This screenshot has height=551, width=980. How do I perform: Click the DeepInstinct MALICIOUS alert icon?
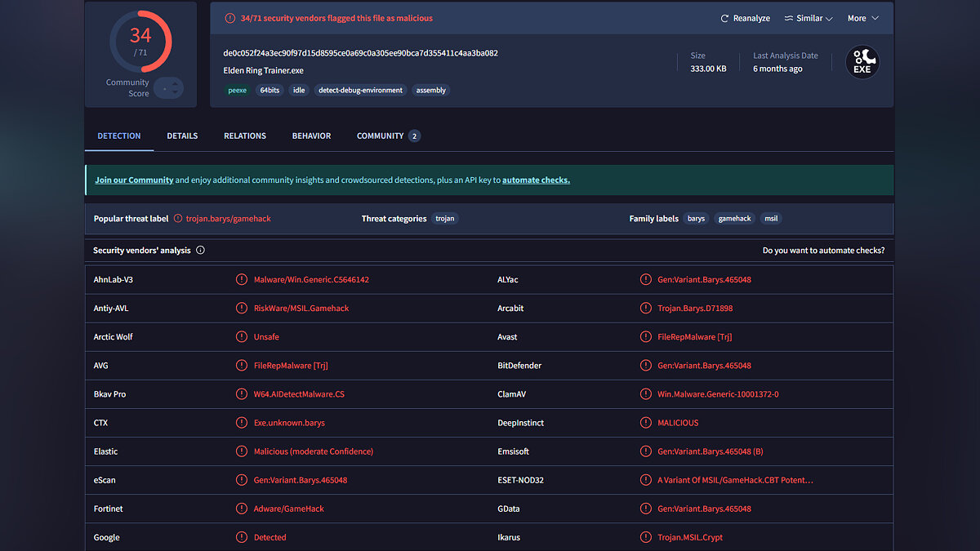coord(645,423)
